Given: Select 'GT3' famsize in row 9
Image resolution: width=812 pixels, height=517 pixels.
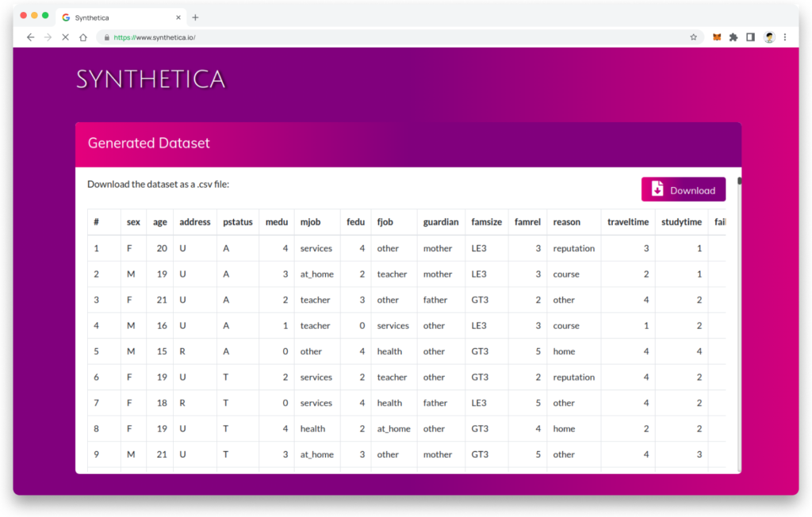Looking at the screenshot, I should (480, 454).
